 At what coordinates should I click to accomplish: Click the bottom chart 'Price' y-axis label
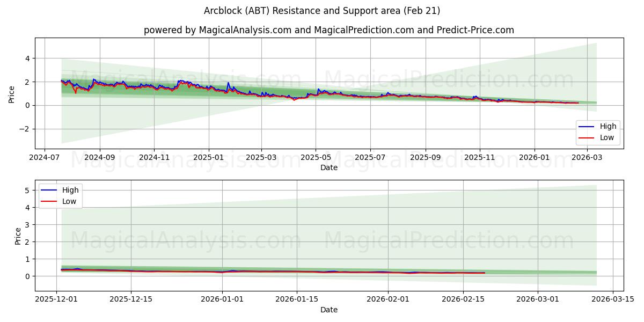tap(18, 236)
